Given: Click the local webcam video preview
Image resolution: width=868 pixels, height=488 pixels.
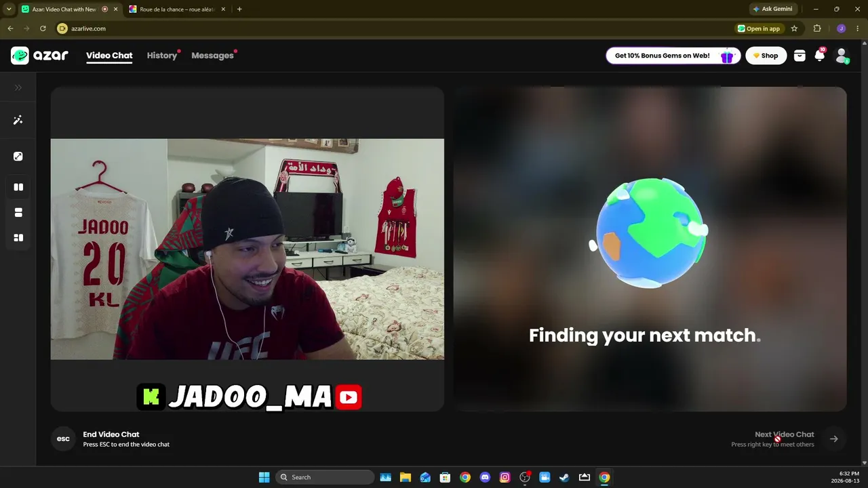Looking at the screenshot, I should pyautogui.click(x=248, y=249).
